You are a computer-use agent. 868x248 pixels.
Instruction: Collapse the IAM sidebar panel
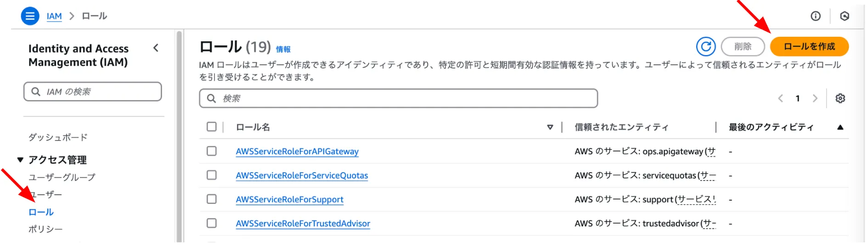point(156,48)
